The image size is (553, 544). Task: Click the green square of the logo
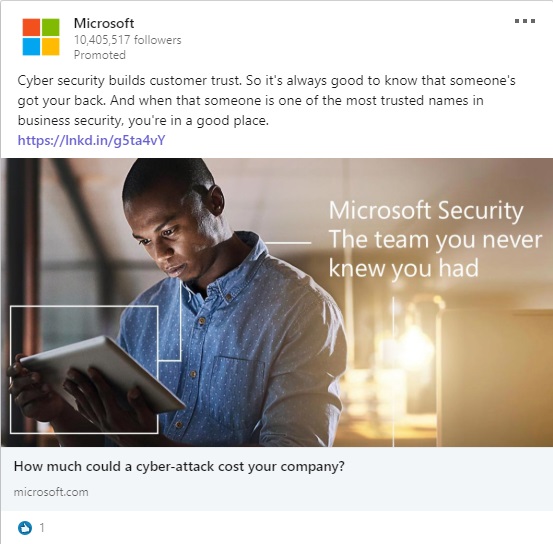coord(51,27)
